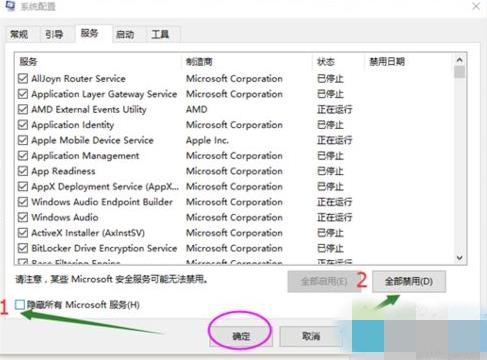The image size is (487, 360).
Task: Click the scrollbar up arrow in services list
Action: tap(460, 60)
